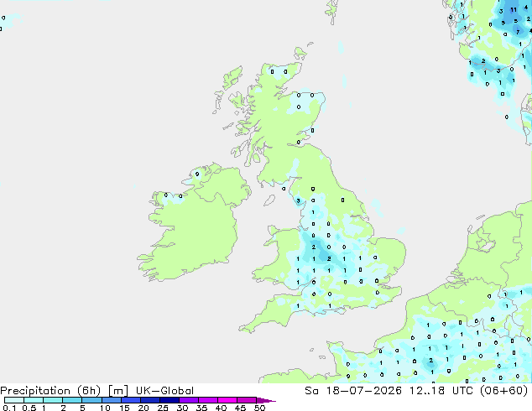This screenshot has width=532, height=411.
Task: Click the '35' legend label
Action: 201,408
